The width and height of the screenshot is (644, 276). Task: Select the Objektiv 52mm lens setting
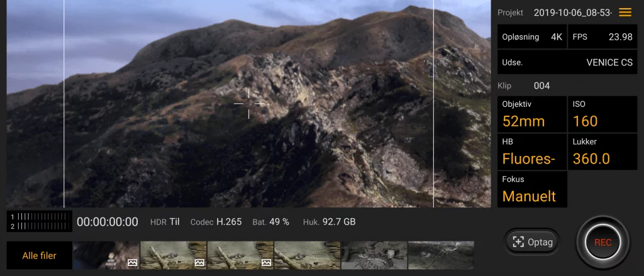pyautogui.click(x=532, y=114)
